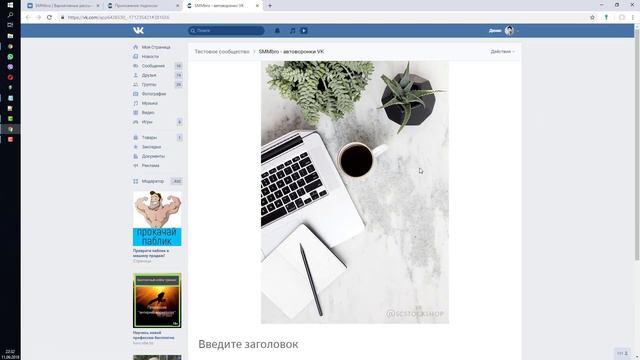Switch to the first SMMbro browser tab

click(63, 6)
